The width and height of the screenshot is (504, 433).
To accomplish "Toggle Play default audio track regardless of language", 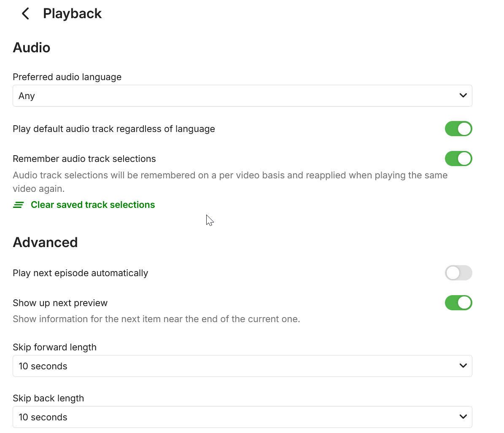I will [x=458, y=129].
